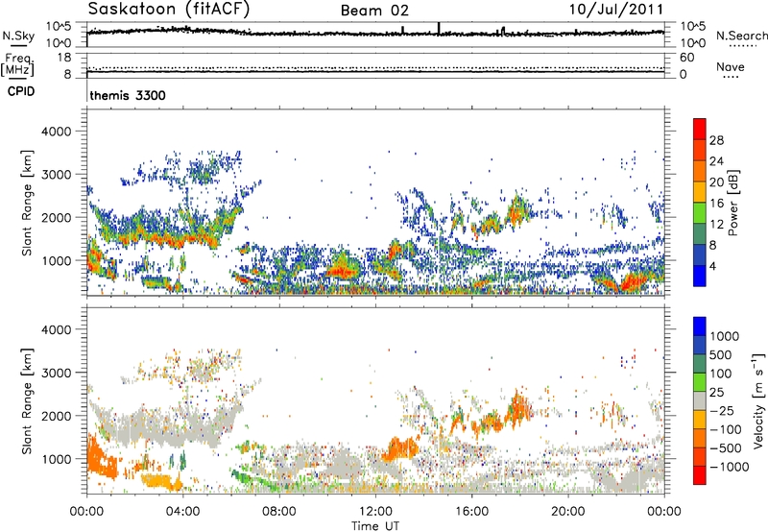Select the Power panel 'Slant Range [km]' label
Image resolution: width=768 pixels, height=532 pixels.
pos(27,203)
